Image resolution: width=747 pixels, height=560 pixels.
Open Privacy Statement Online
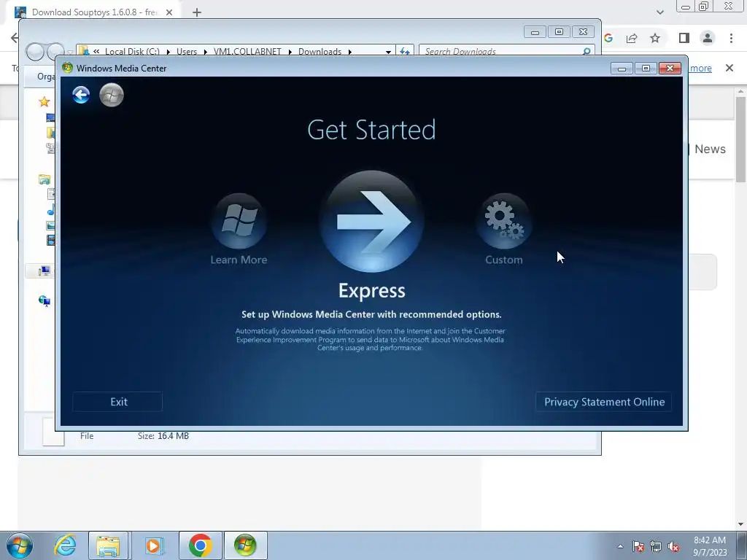point(604,402)
